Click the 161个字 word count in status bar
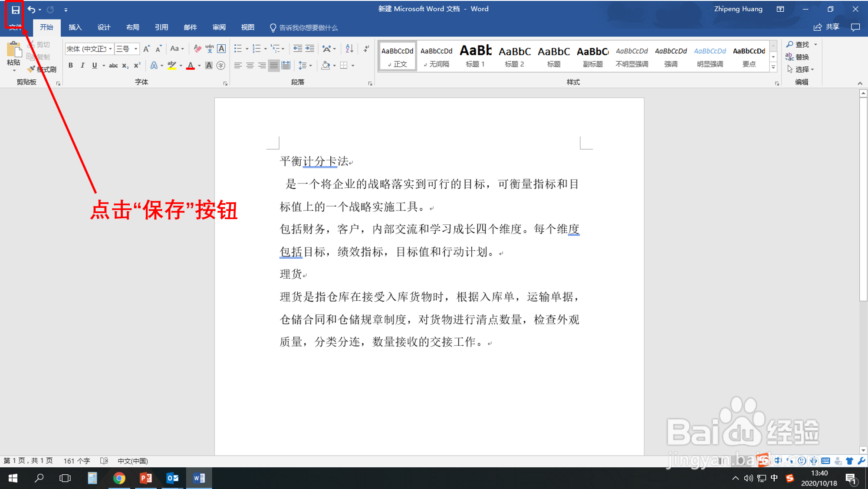 (76, 461)
